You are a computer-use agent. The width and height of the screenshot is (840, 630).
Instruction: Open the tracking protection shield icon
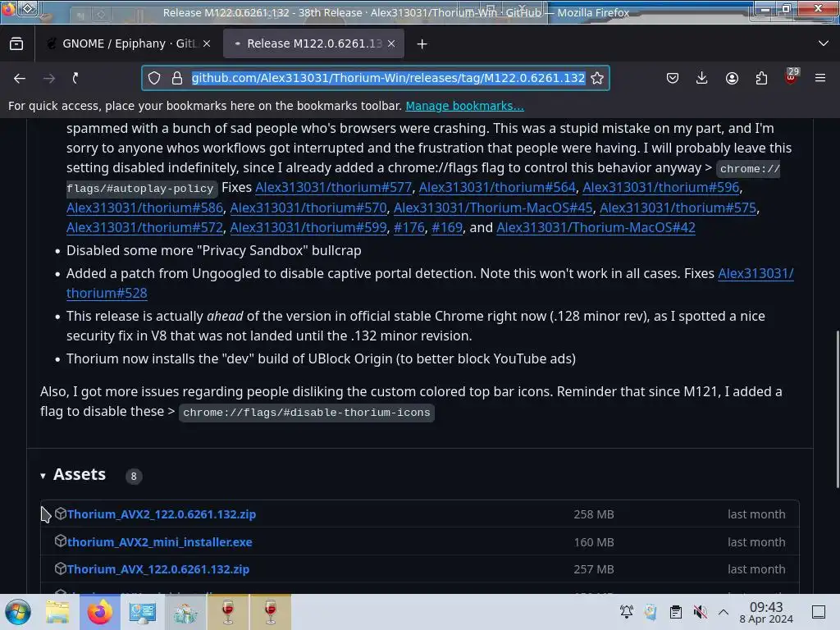tap(154, 78)
